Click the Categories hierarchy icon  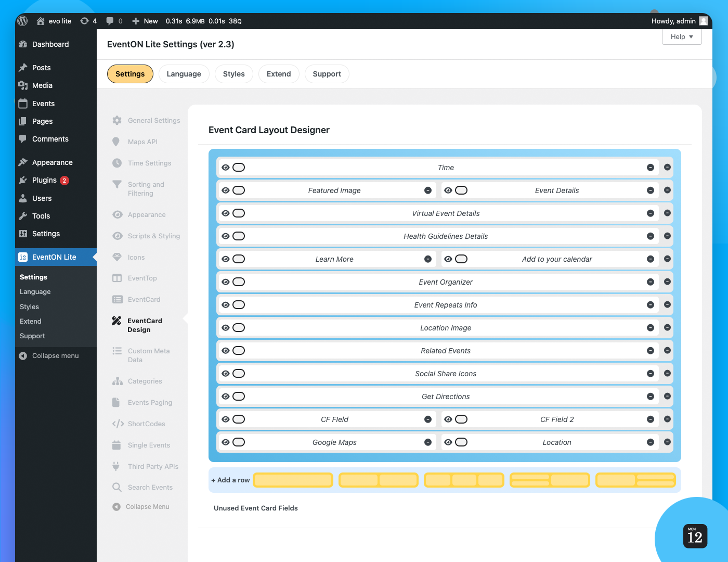click(118, 381)
